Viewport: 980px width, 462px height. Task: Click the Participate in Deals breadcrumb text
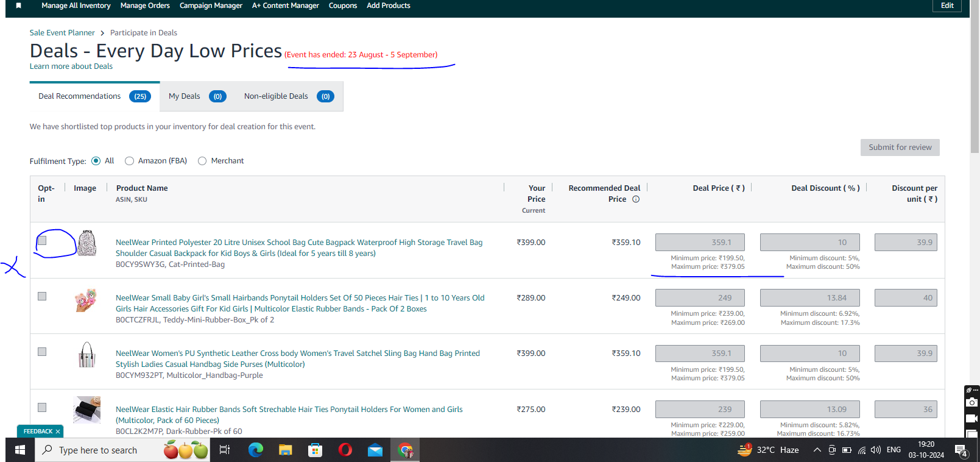pos(144,33)
